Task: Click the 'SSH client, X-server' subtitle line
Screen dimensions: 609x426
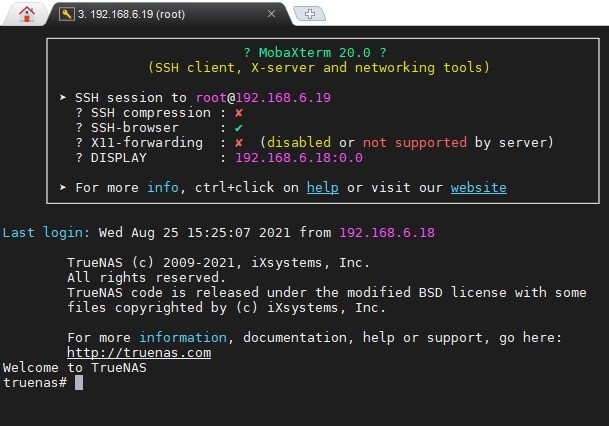Action: (x=318, y=68)
